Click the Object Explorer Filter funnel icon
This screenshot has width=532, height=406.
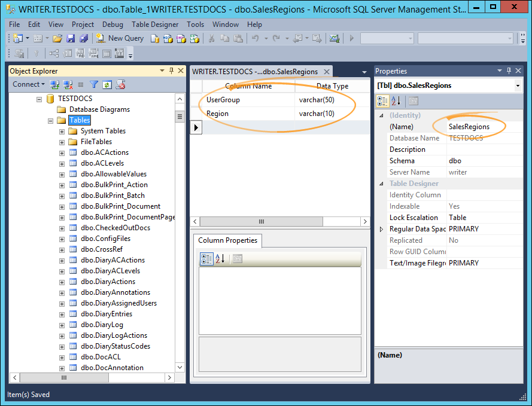point(94,84)
